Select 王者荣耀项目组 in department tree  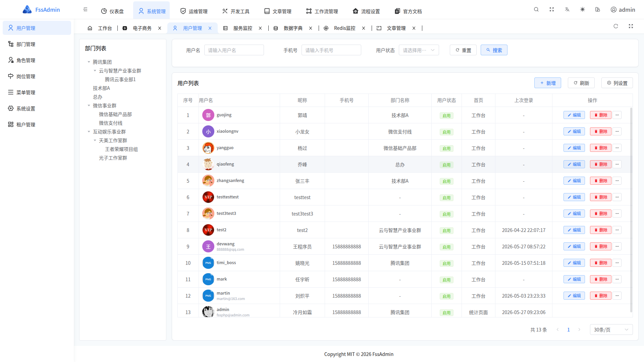[121, 149]
